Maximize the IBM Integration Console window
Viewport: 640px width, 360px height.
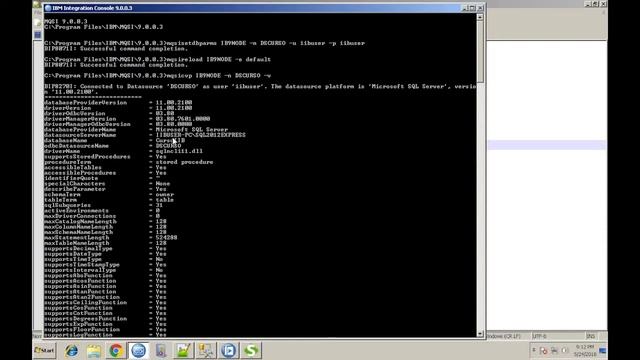472,8
